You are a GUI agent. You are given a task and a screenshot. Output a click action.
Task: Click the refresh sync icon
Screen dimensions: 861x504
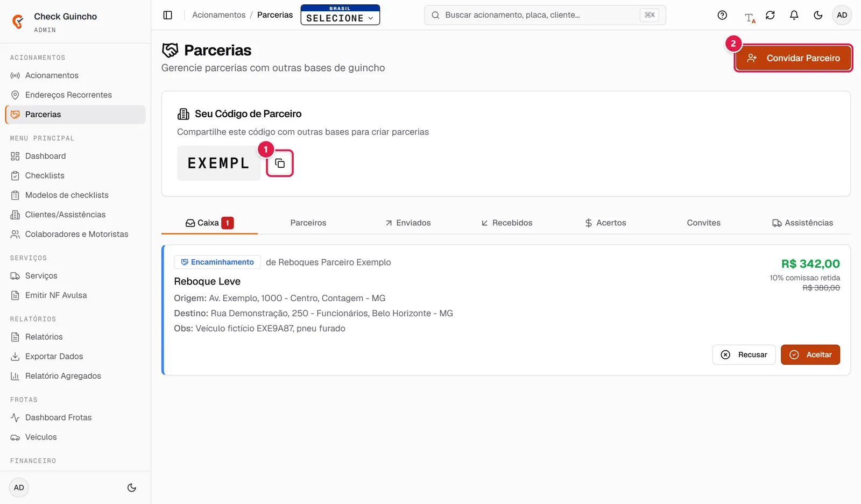coord(770,15)
